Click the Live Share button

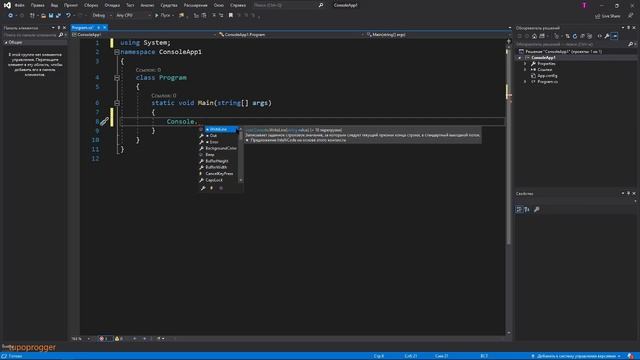click(607, 16)
